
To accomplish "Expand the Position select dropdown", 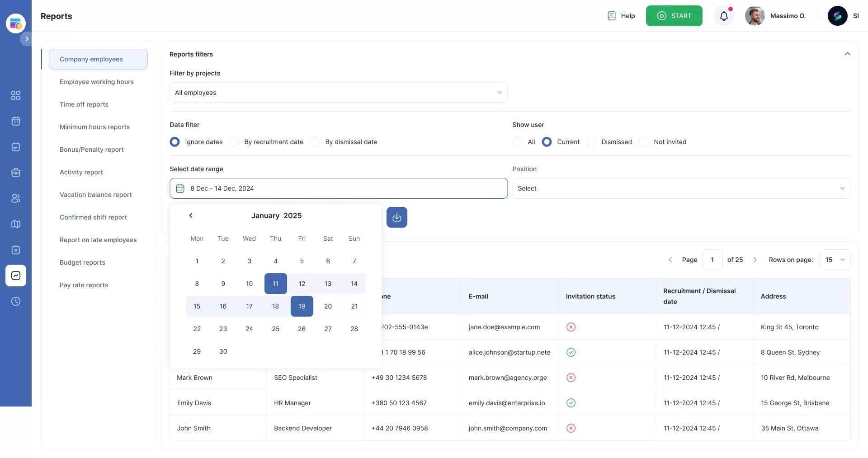I will pos(681,188).
